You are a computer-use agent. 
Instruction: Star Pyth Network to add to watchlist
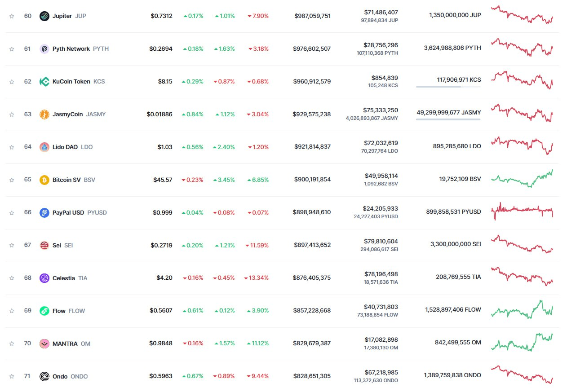[x=12, y=49]
